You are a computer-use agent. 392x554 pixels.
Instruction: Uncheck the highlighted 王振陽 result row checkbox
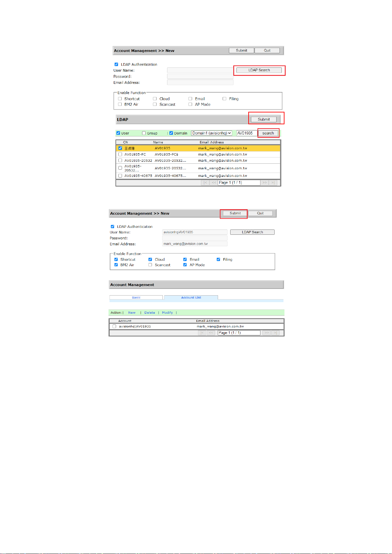pos(120,148)
